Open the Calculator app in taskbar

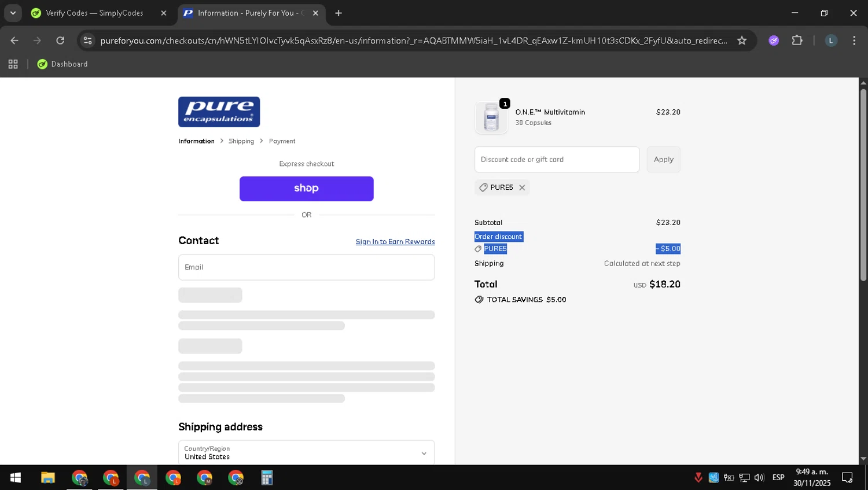tap(267, 478)
